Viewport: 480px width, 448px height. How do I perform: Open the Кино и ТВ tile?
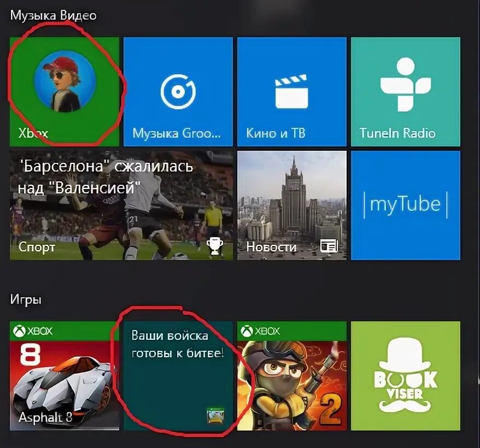pyautogui.click(x=292, y=91)
